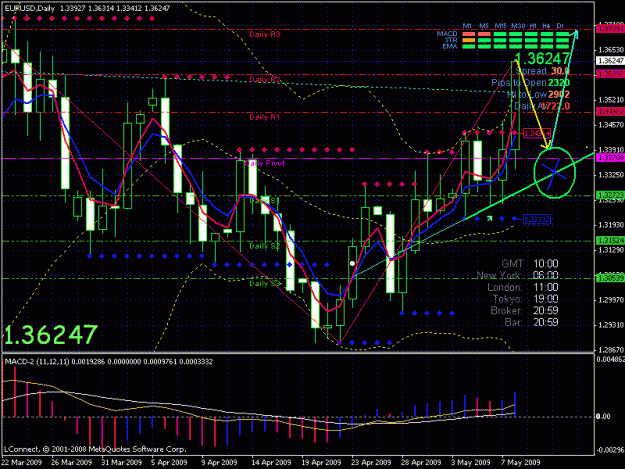
Task: Click the 19 Apr 2009 date label
Action: click(321, 462)
